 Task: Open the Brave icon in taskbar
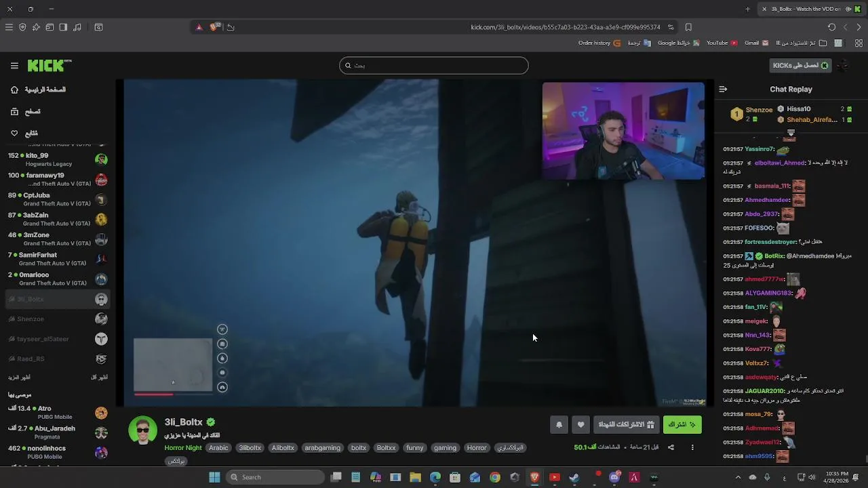click(x=535, y=477)
